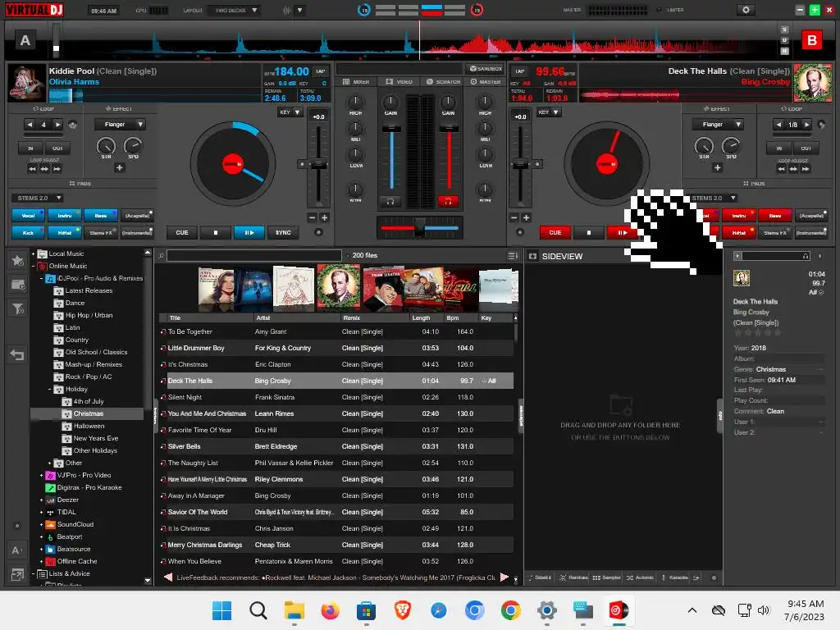Click deck A CUE button
840x630 pixels.
pyautogui.click(x=182, y=232)
